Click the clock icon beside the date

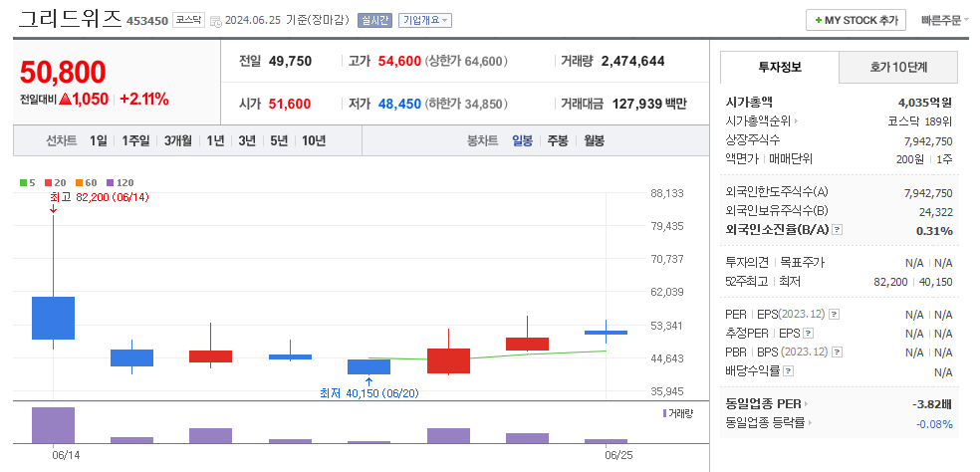click(216, 21)
